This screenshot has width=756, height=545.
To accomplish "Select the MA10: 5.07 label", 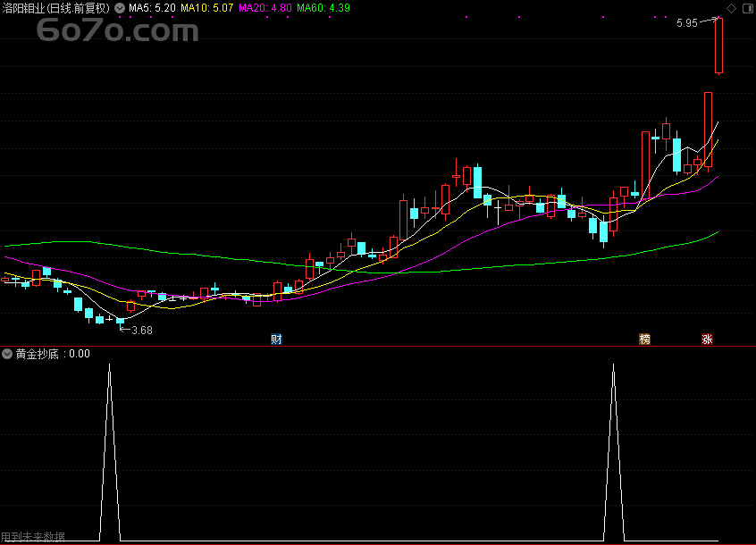I will [x=206, y=8].
